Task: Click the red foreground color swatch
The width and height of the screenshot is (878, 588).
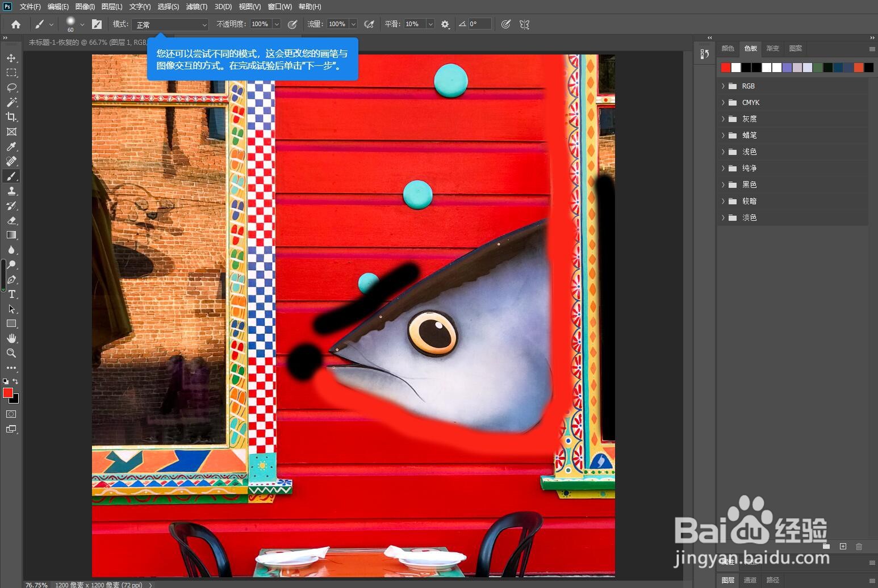Action: pyautogui.click(x=8, y=393)
